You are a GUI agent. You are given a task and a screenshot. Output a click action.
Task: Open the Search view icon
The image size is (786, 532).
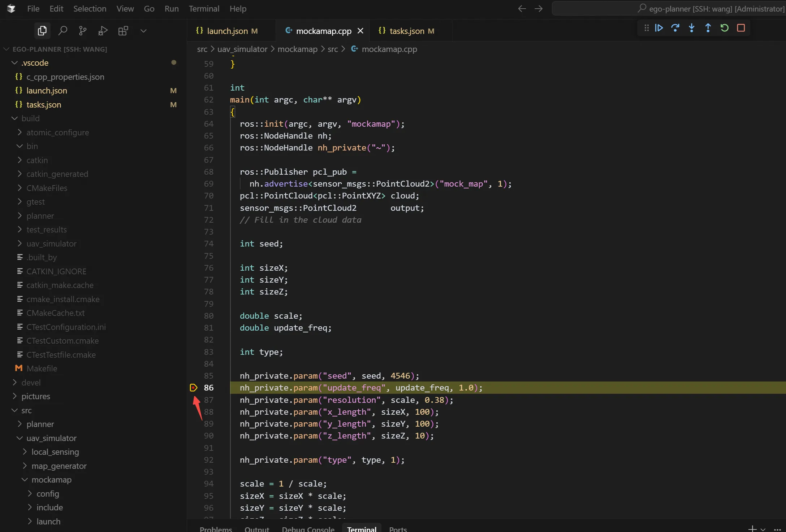(62, 31)
